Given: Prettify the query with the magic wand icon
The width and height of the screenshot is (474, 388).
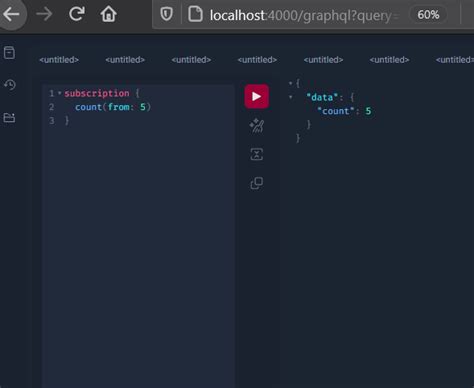Looking at the screenshot, I should [x=257, y=126].
